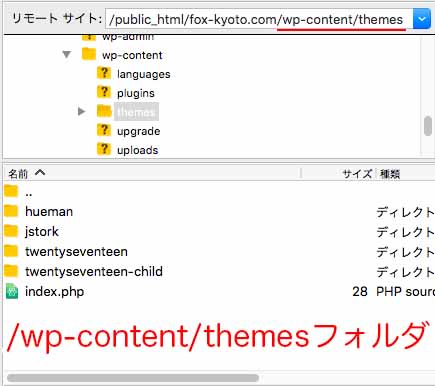The image size is (435, 386).
Task: Click the plugins folder question-mark icon
Action: 104,92
